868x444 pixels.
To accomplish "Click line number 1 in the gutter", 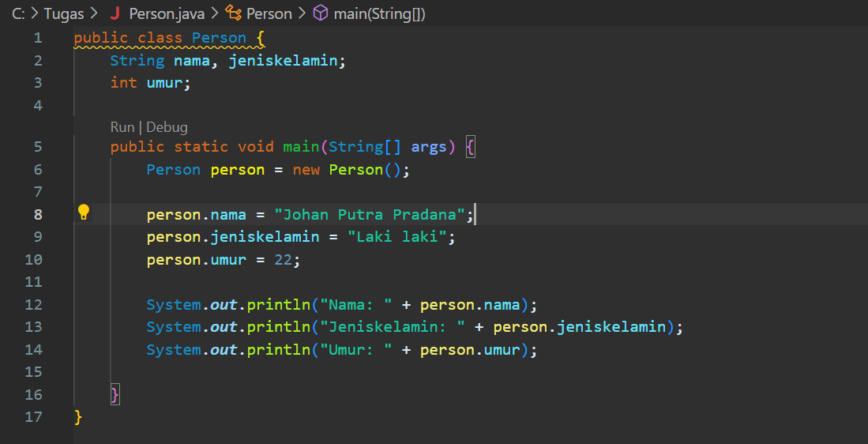I will (x=38, y=38).
